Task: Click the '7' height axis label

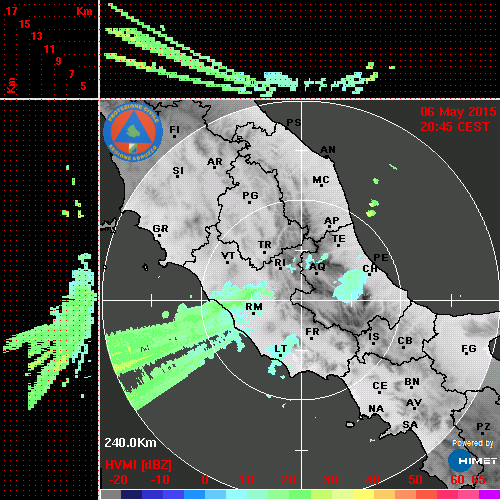Action: [71, 74]
